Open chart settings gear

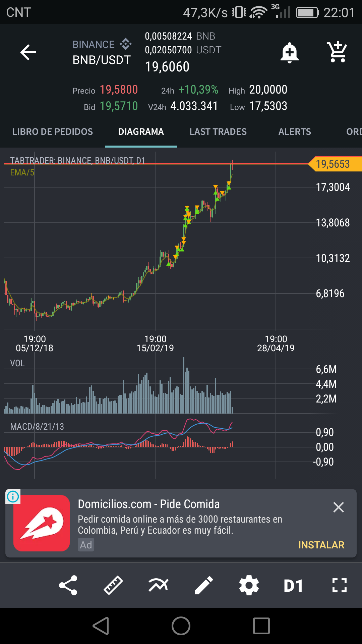[x=249, y=586]
